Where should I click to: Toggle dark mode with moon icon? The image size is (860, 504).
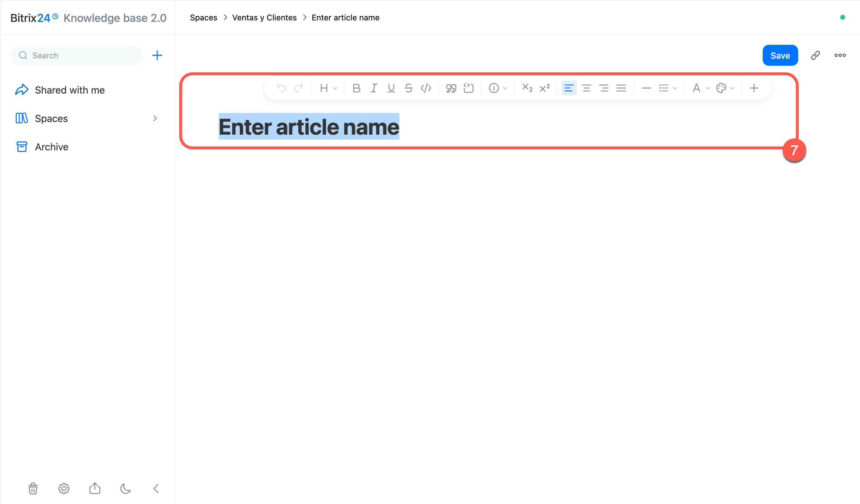125,489
